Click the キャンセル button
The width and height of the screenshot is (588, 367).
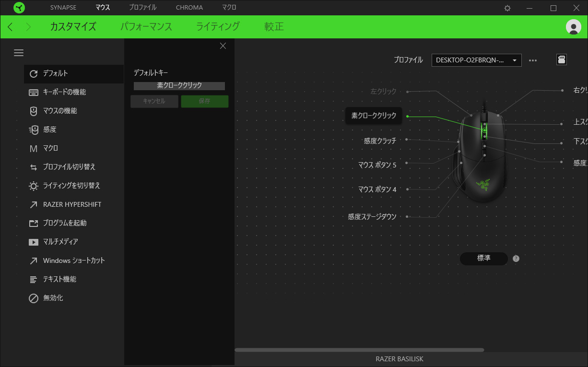pyautogui.click(x=154, y=101)
